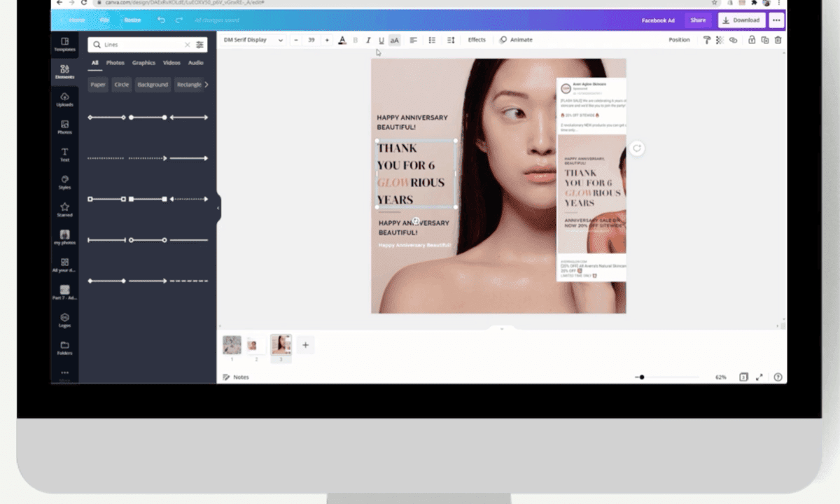Toggle underline on the selected text

381,40
